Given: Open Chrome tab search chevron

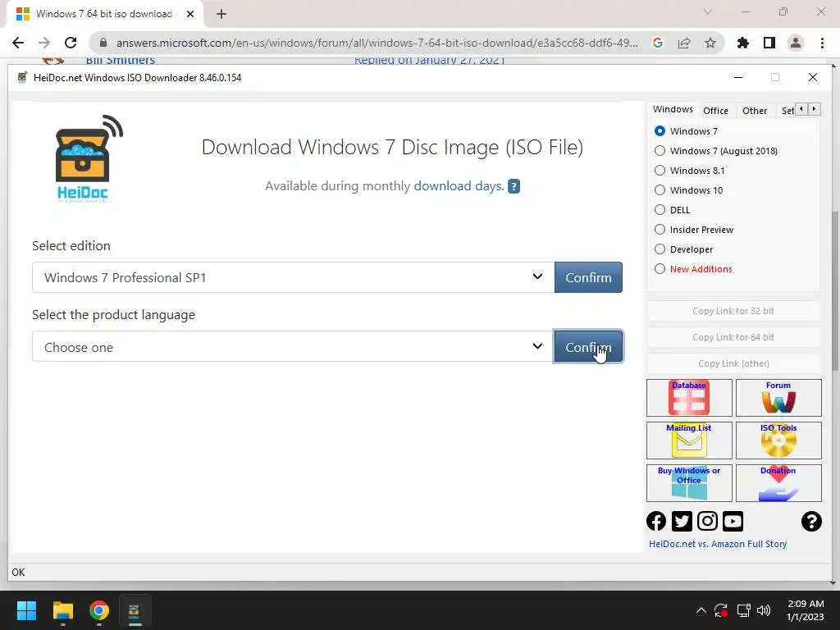Looking at the screenshot, I should pyautogui.click(x=708, y=11).
